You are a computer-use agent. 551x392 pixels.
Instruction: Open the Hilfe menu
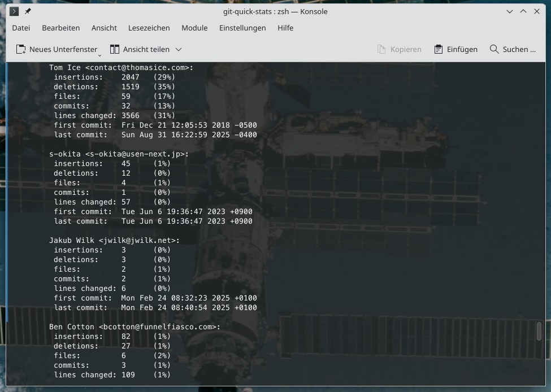[285, 28]
